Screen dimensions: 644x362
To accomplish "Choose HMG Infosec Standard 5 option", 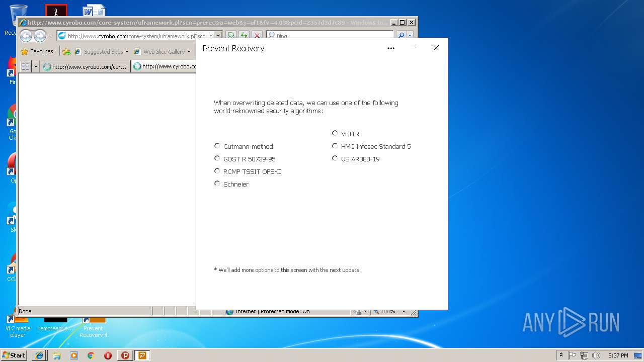I will [335, 146].
